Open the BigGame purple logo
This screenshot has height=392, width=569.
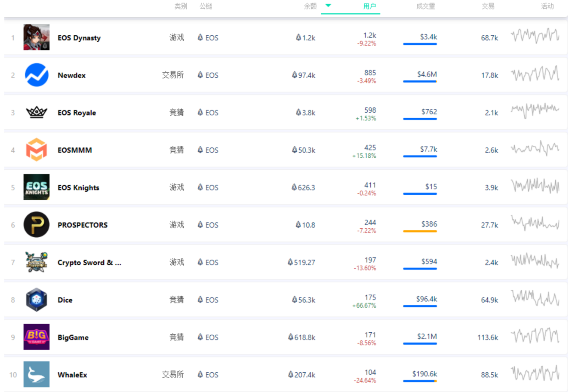(x=37, y=337)
